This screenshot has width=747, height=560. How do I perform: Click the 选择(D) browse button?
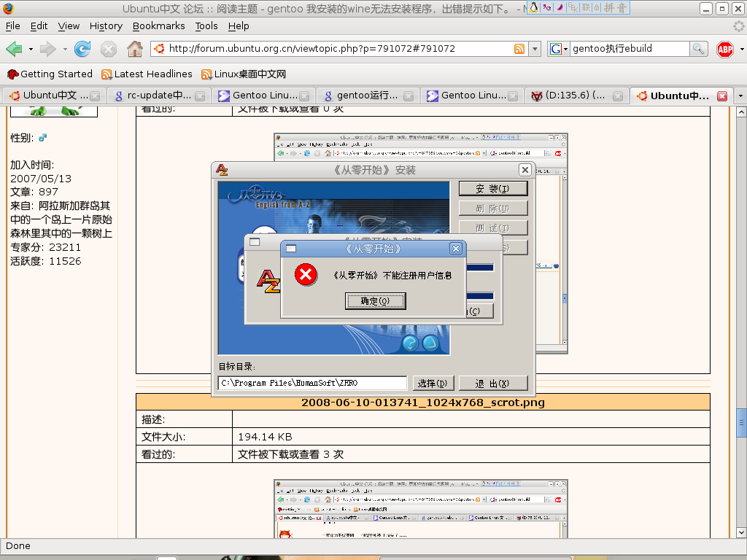pyautogui.click(x=433, y=384)
